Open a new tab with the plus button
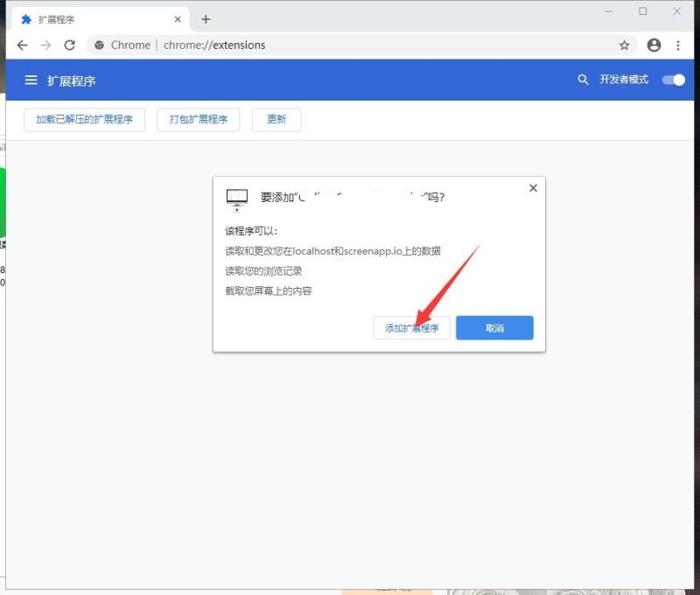 206,18
